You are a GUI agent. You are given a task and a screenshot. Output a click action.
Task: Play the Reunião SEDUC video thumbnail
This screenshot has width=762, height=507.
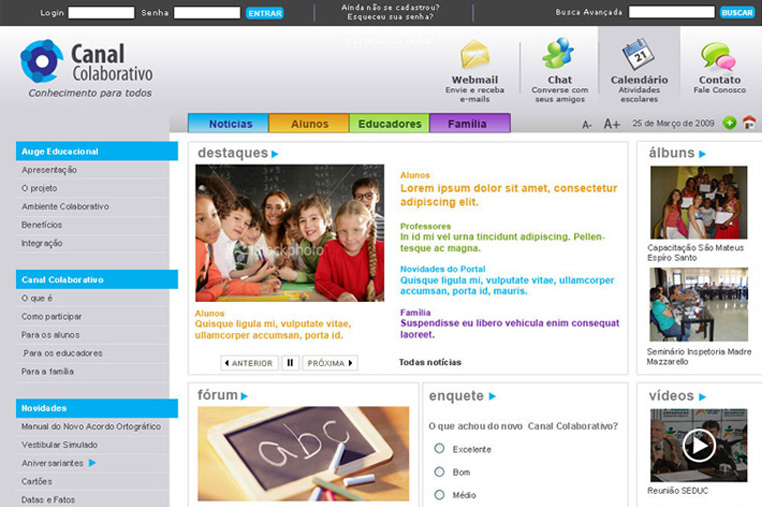tap(698, 445)
